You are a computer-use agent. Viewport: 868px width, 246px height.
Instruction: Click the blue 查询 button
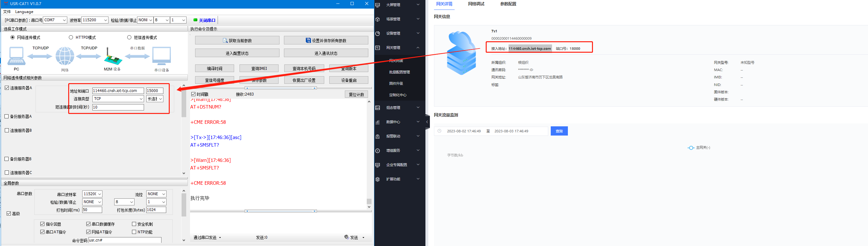coord(559,131)
